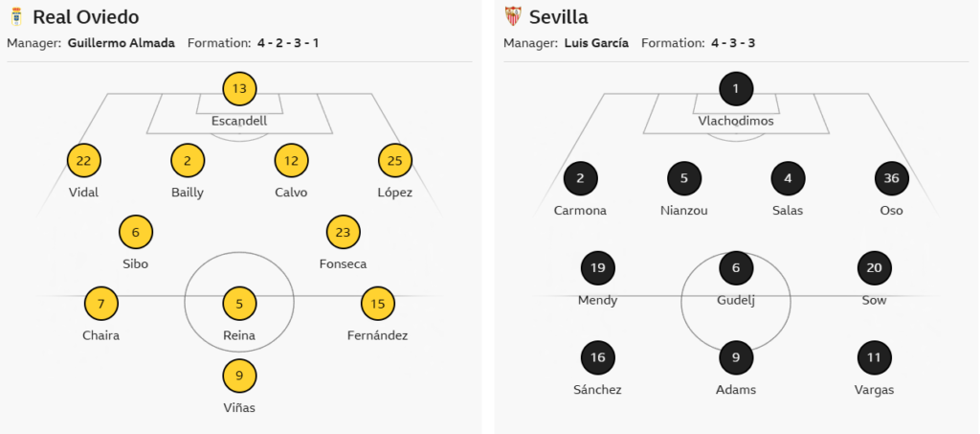Select Vlachodimos's number 1 badge
The width and height of the screenshot is (980, 434).
coord(736,89)
